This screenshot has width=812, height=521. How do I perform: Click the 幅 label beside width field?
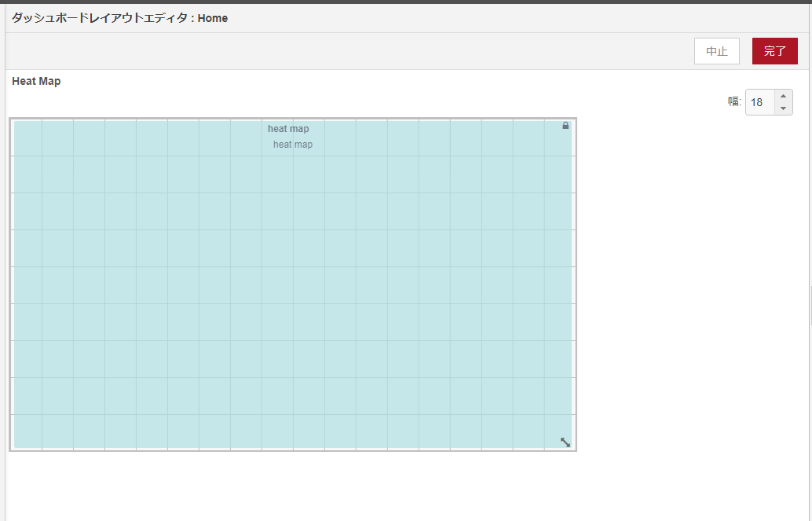coord(733,101)
